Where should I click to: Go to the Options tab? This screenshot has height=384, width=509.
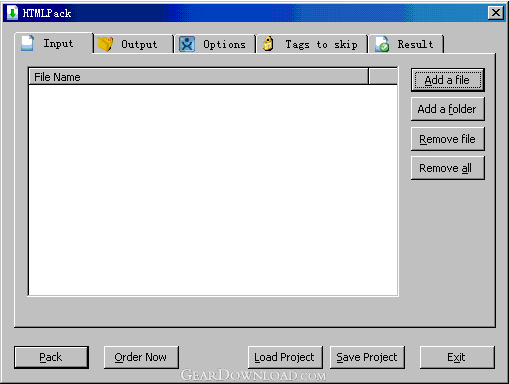215,44
